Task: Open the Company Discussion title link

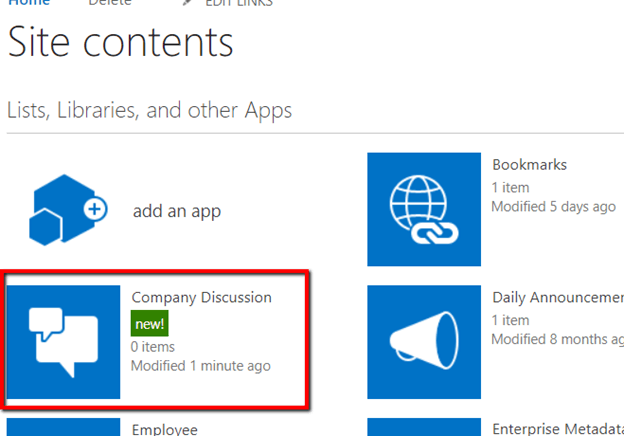Action: click(x=201, y=298)
